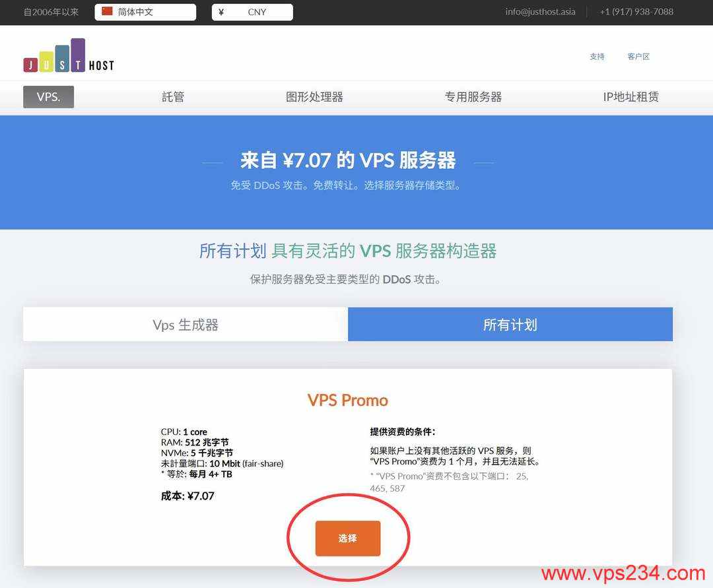Open the CNY currency dropdown
This screenshot has height=588, width=713.
[252, 13]
